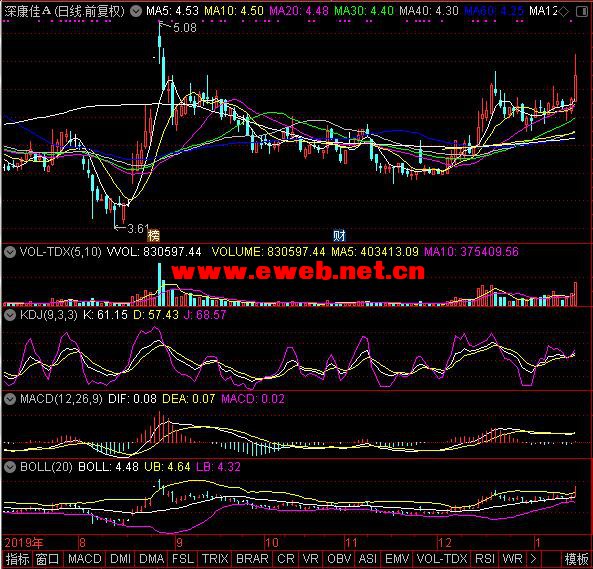Viewport: 593px width, 569px height.
Task: Open the MACD panel dropdown circle
Action: [x=10, y=398]
